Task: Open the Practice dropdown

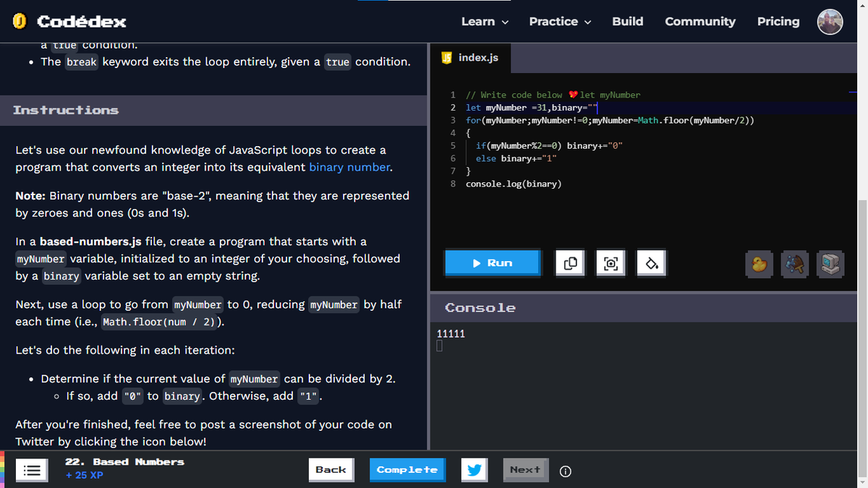Action: click(x=559, y=22)
